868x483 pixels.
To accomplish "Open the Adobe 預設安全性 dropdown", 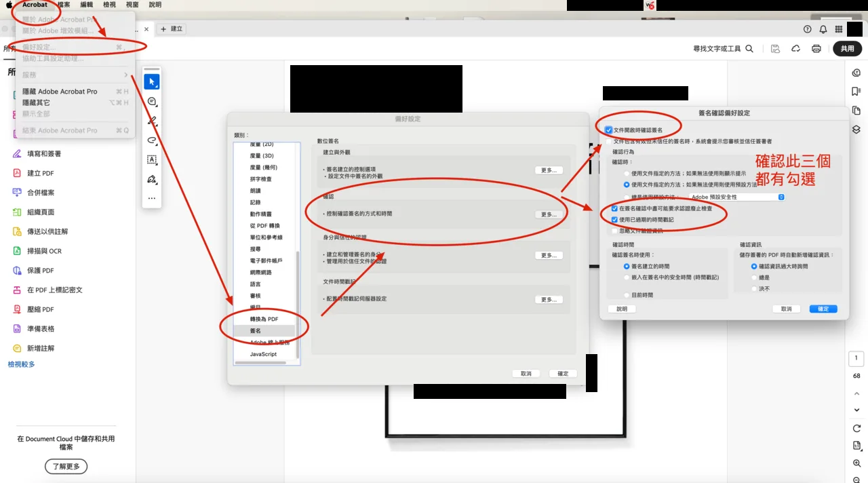I will [x=737, y=197].
